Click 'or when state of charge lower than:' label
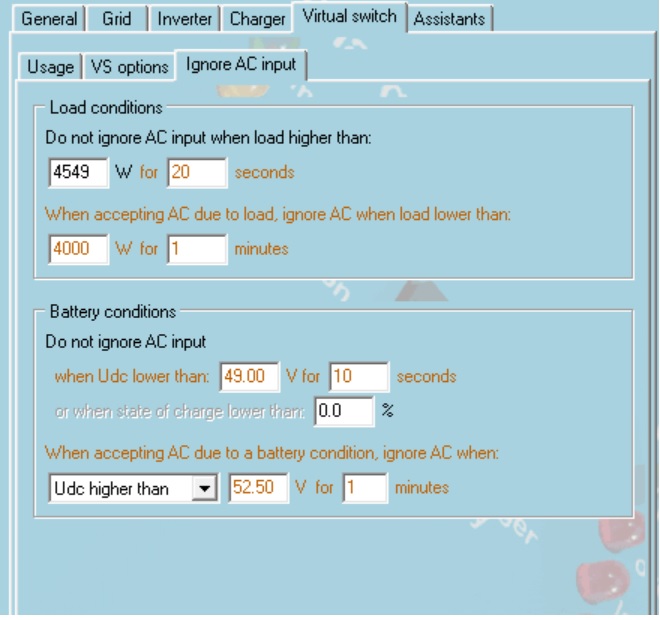 pos(180,411)
